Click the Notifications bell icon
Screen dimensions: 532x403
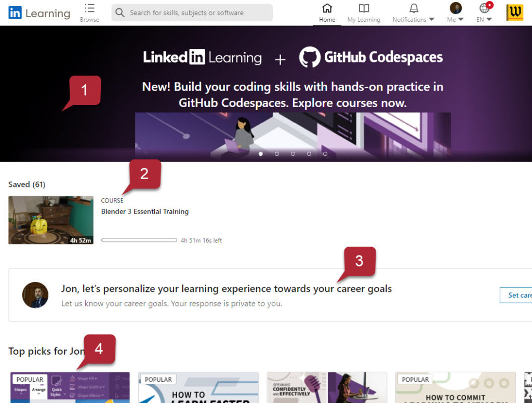click(414, 8)
